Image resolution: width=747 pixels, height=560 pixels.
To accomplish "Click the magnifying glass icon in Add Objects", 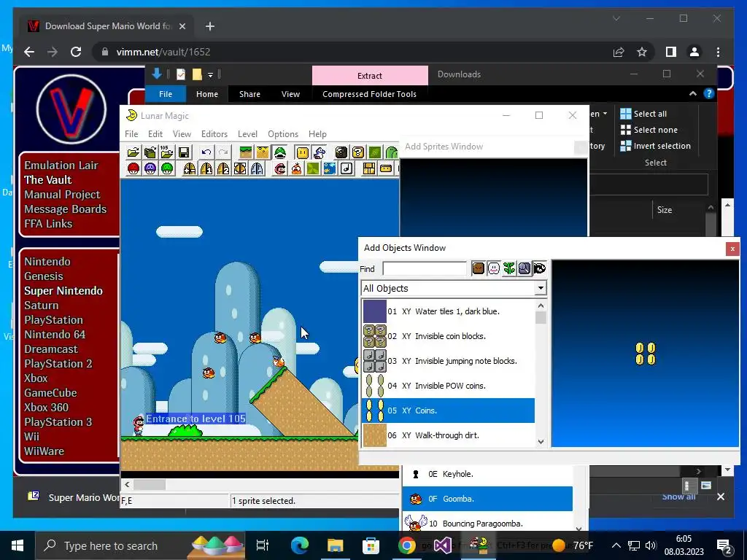I will click(x=524, y=268).
